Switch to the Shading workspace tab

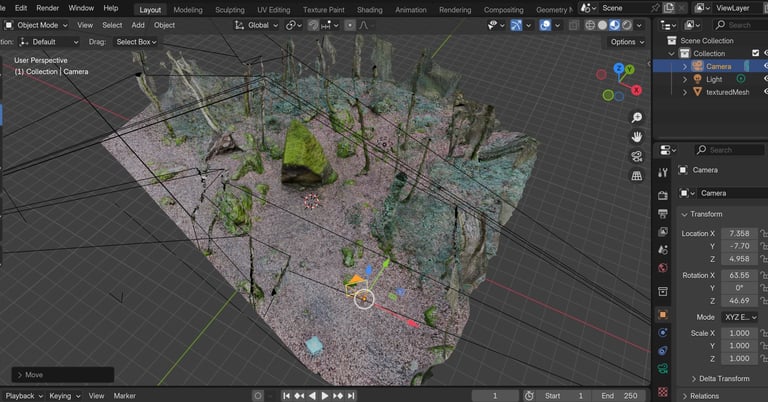[370, 10]
